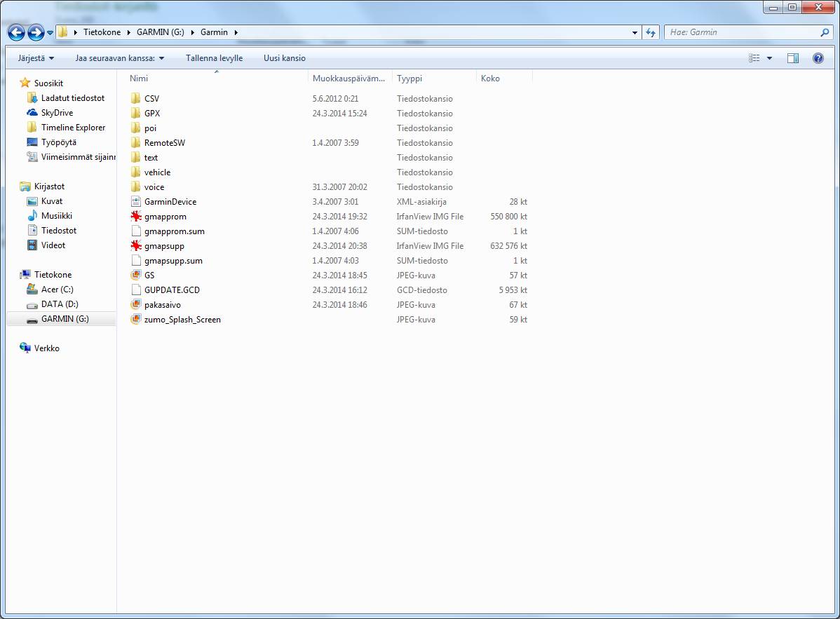Open Help with the question mark icon
Viewport: 840px width, 619px height.
click(x=818, y=57)
